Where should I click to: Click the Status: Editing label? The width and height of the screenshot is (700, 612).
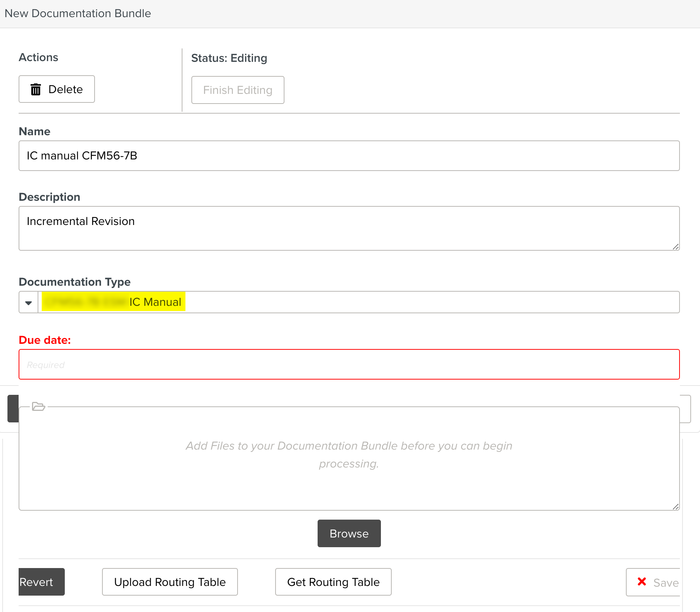click(x=229, y=58)
